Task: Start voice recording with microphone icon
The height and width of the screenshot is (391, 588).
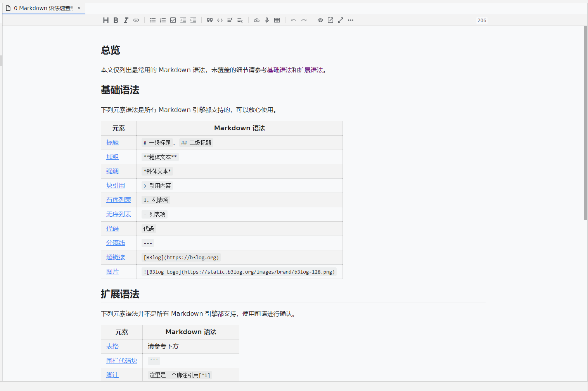Action: pyautogui.click(x=267, y=20)
